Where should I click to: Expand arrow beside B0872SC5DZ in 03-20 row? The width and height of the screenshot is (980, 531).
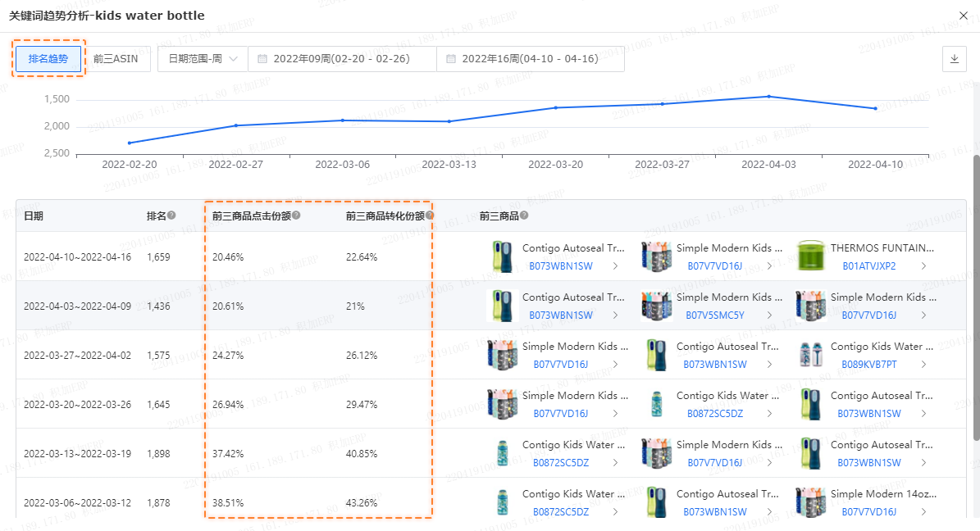click(x=769, y=414)
